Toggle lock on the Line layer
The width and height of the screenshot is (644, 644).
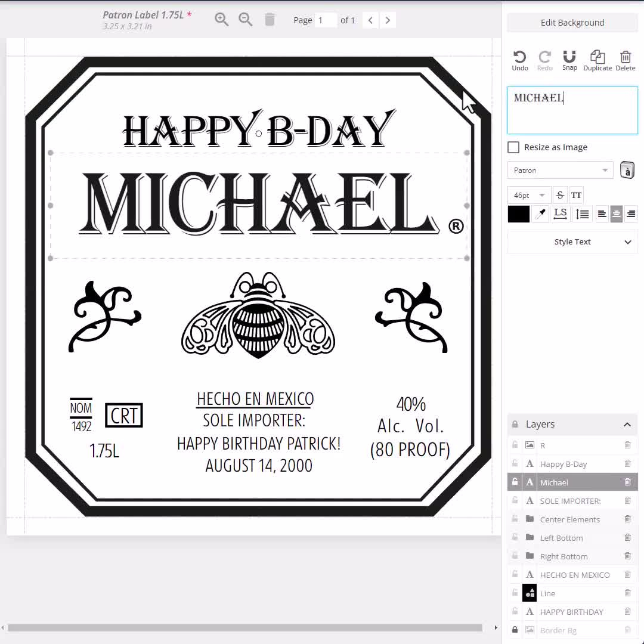(515, 593)
